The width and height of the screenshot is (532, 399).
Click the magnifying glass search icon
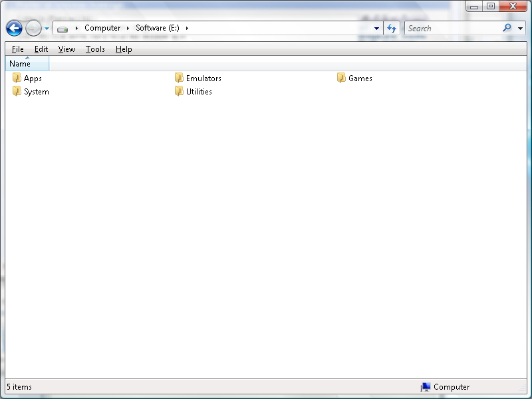tap(507, 28)
